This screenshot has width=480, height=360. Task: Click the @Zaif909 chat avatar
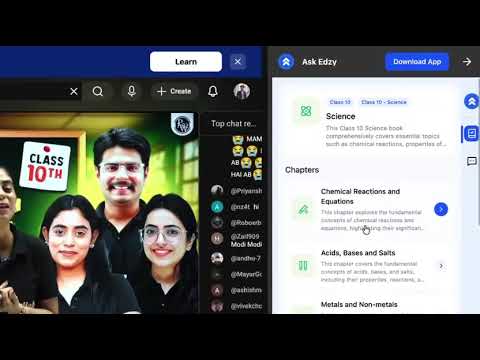tap(217, 239)
